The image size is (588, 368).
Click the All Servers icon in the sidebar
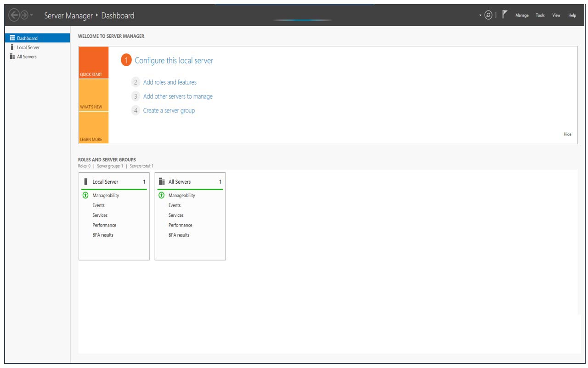coord(12,57)
